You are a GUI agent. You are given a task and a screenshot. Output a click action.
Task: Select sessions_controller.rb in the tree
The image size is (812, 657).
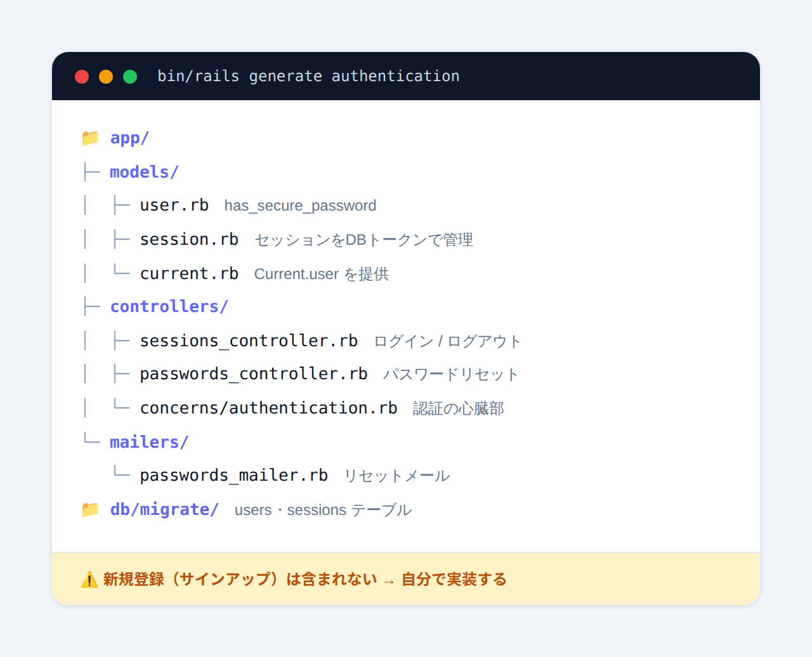click(249, 341)
